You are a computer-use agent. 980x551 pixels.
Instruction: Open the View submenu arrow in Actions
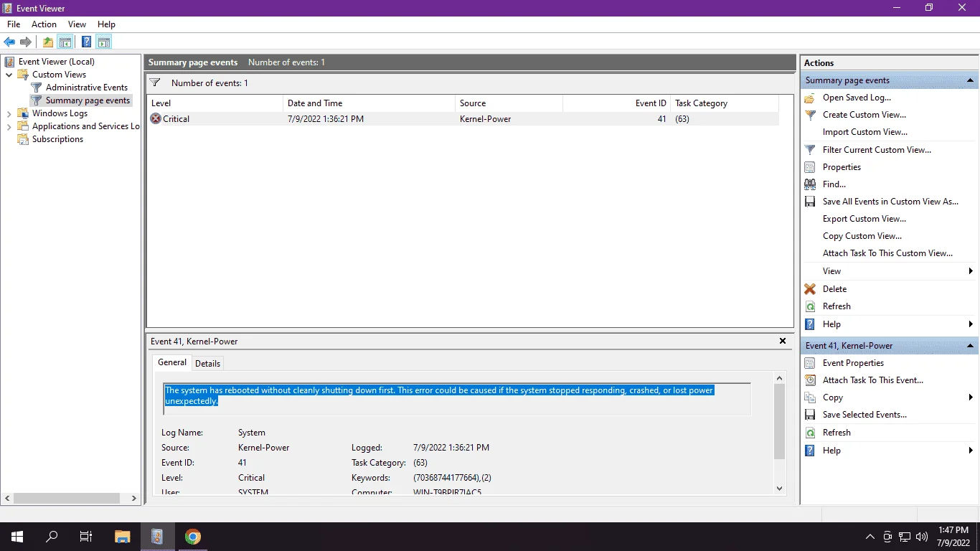click(971, 271)
